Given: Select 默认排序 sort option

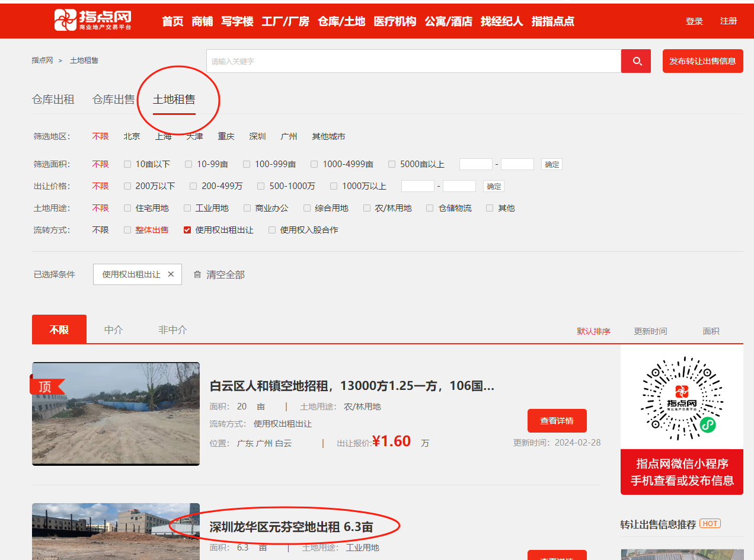Looking at the screenshot, I should 593,331.
